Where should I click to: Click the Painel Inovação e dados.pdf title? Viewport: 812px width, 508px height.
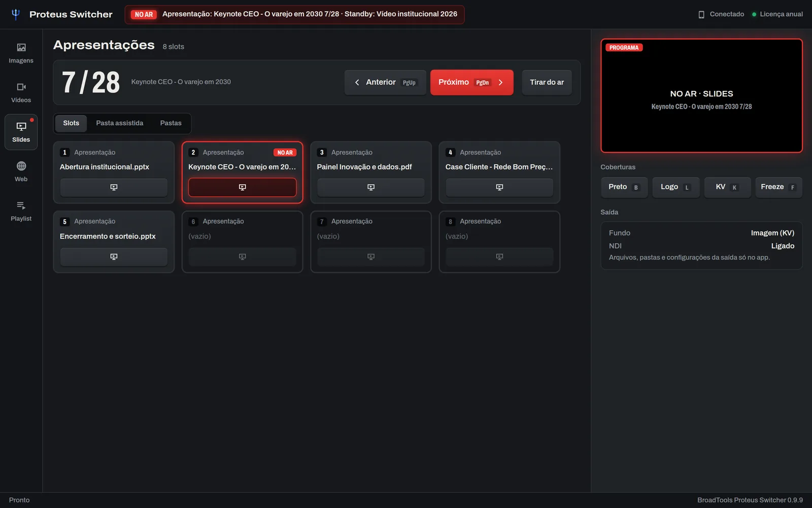click(364, 167)
